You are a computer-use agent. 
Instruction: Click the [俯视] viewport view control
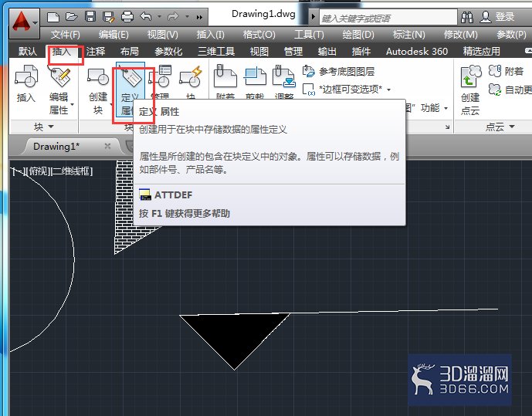click(x=38, y=171)
